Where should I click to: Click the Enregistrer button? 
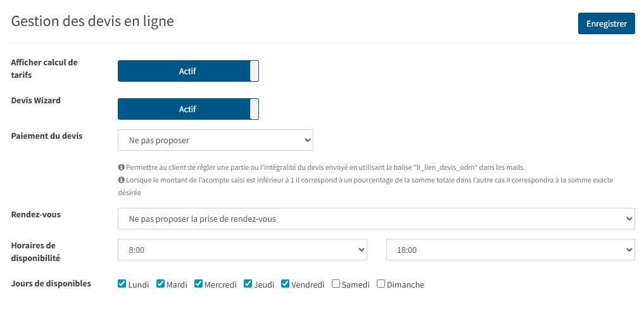[606, 23]
